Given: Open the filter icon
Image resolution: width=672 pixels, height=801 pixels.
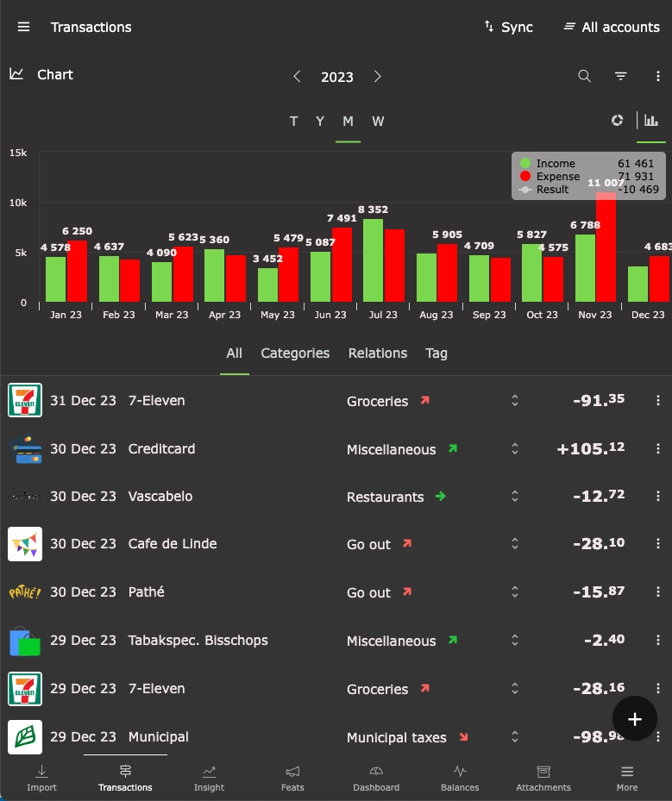Looking at the screenshot, I should tap(620, 76).
